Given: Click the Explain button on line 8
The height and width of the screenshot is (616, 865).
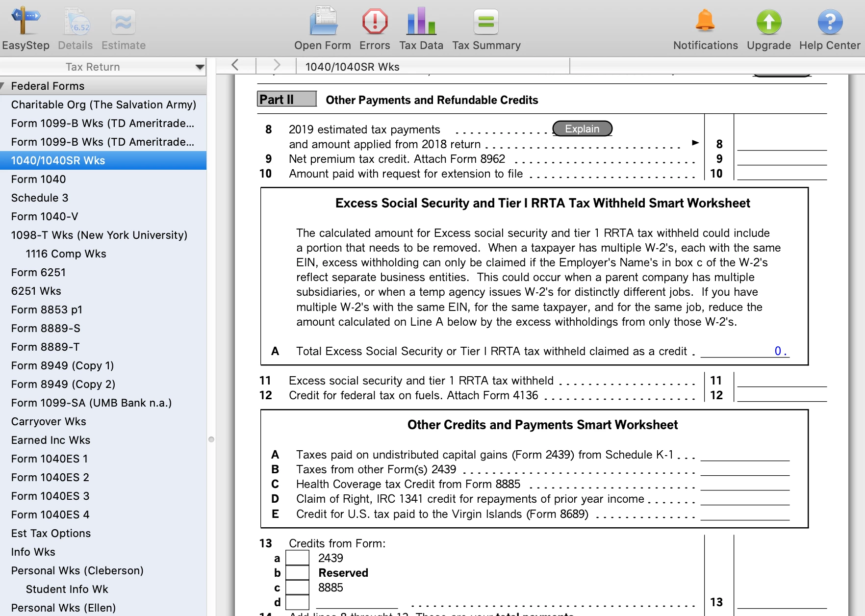Looking at the screenshot, I should point(582,128).
